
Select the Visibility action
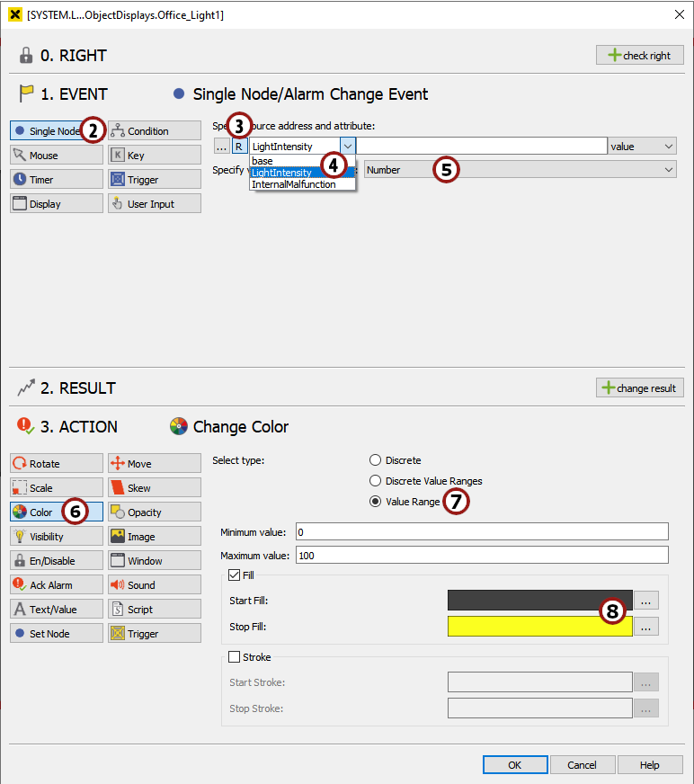[56, 537]
